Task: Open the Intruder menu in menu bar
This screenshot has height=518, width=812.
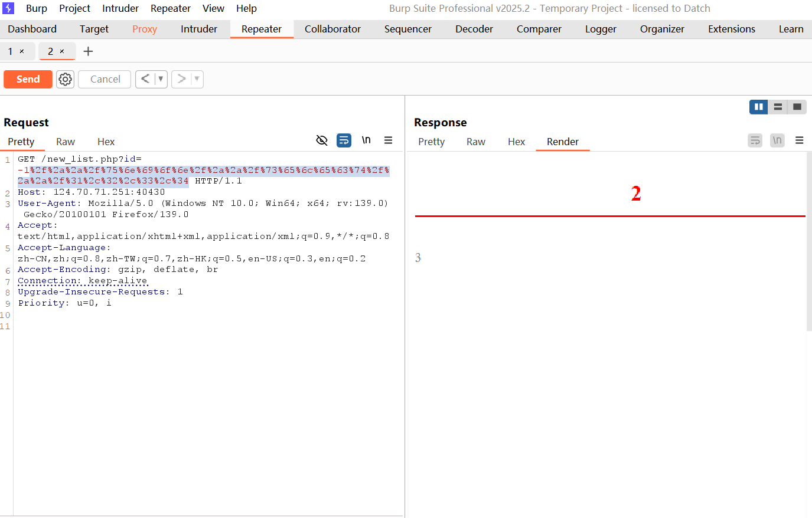Action: [x=120, y=8]
